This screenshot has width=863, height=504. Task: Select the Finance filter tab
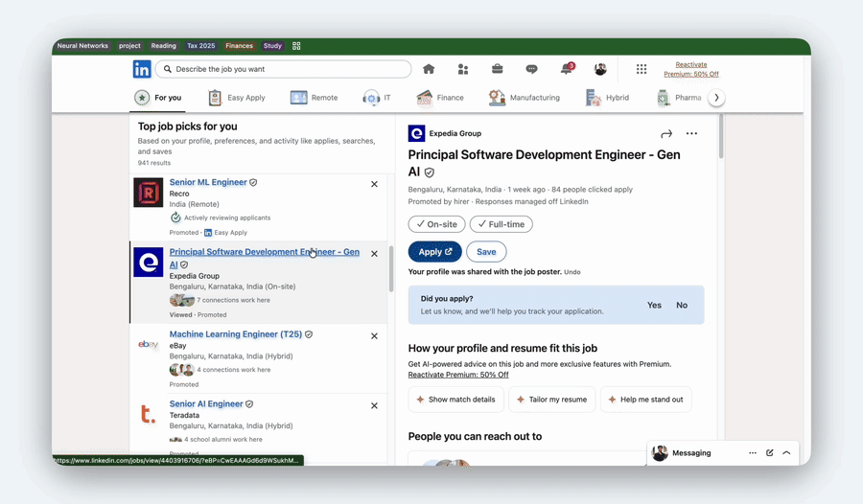pos(440,98)
